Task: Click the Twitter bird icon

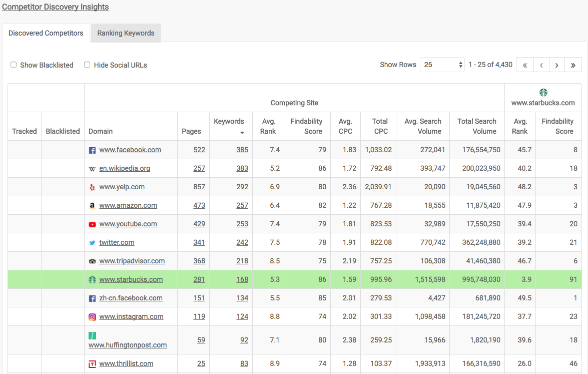Action: pyautogui.click(x=92, y=243)
